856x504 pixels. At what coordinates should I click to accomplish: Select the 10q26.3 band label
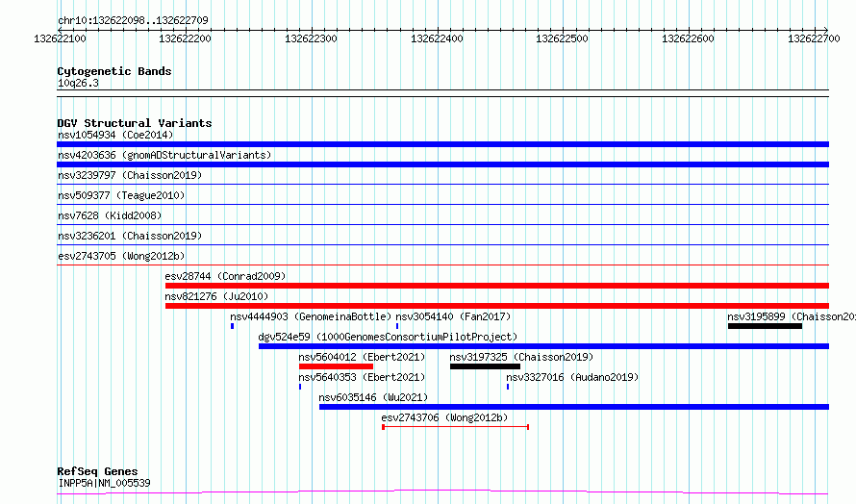[78, 83]
